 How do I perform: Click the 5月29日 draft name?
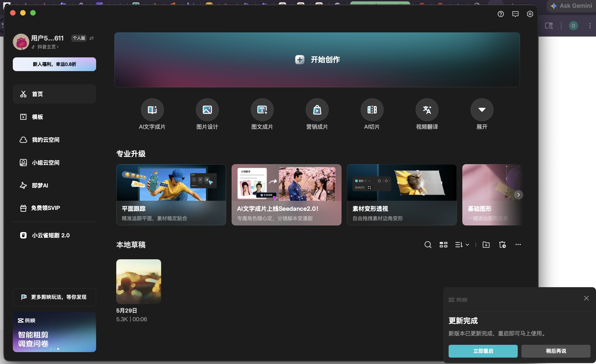tap(127, 310)
